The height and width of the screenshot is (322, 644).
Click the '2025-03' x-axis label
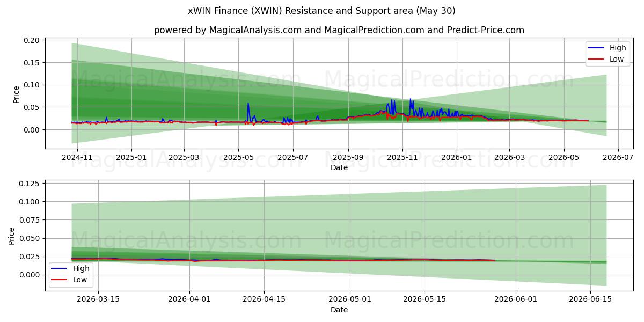(x=184, y=158)
